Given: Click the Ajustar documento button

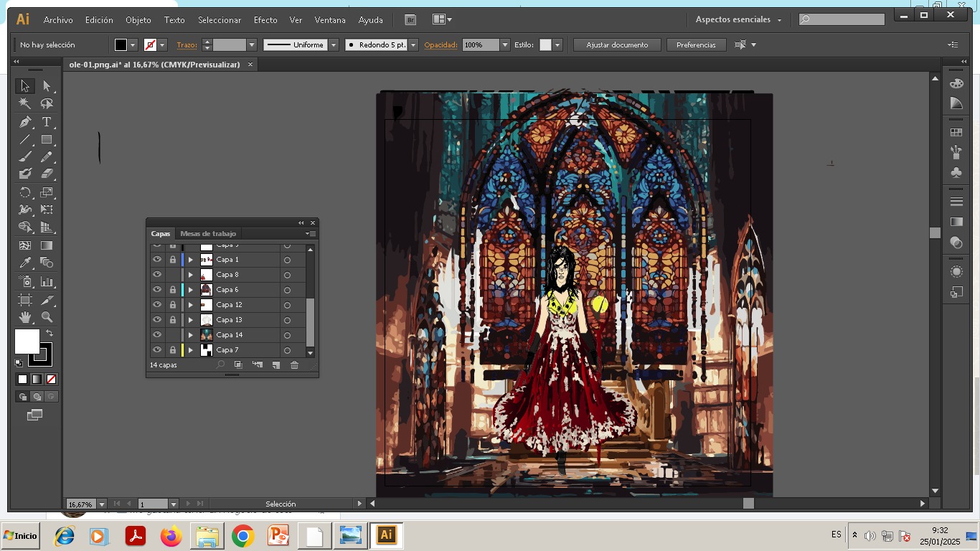Looking at the screenshot, I should pyautogui.click(x=617, y=44).
